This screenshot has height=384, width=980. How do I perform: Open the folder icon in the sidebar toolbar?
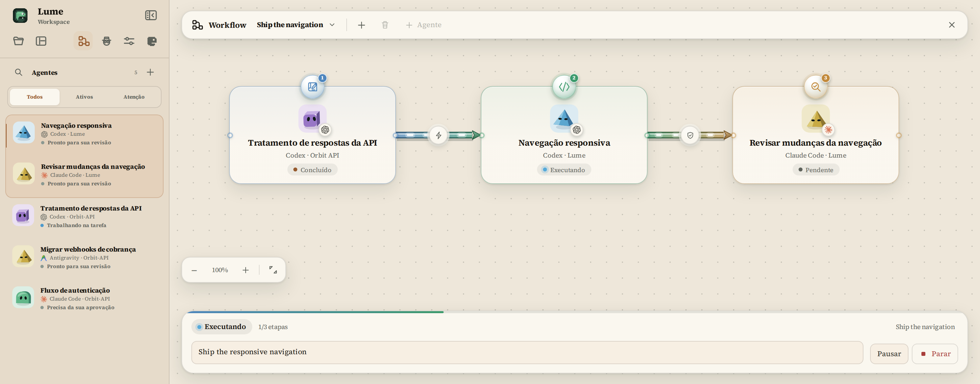click(x=18, y=41)
